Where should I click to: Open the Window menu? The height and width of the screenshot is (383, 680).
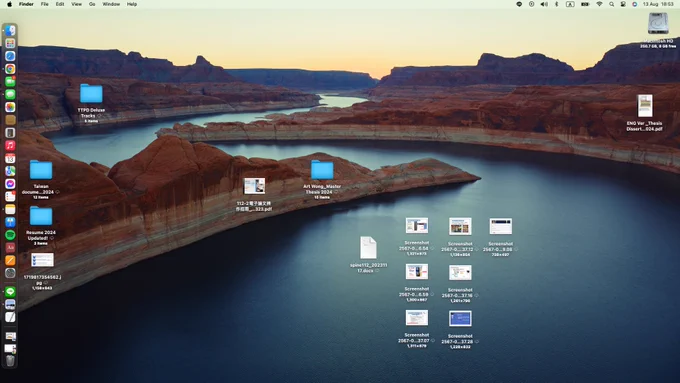[111, 4]
